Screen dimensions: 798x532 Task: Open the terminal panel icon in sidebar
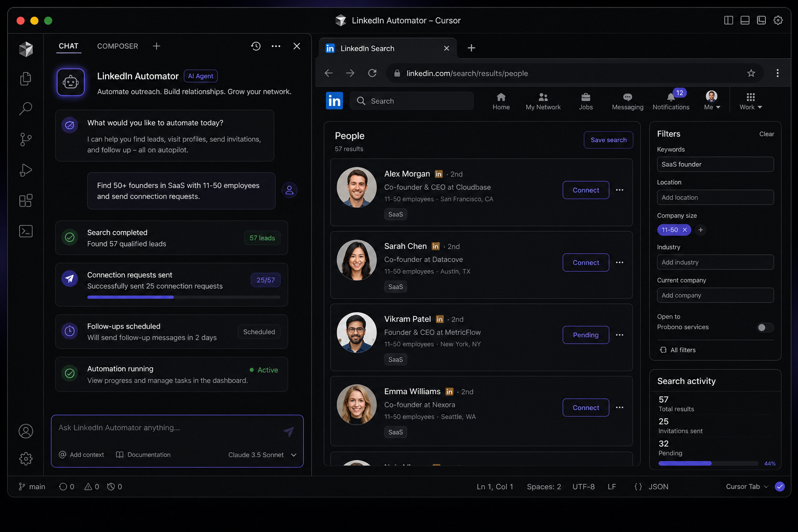(x=25, y=231)
